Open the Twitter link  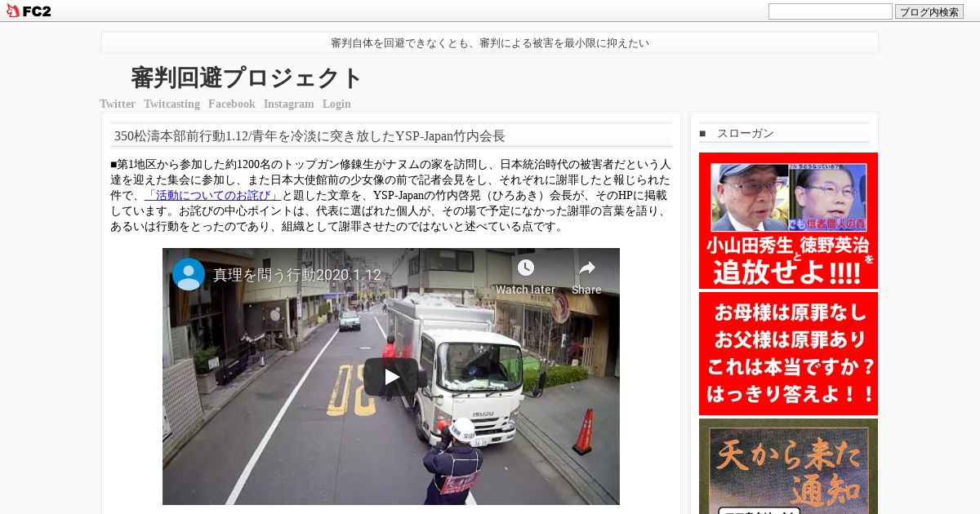click(118, 104)
